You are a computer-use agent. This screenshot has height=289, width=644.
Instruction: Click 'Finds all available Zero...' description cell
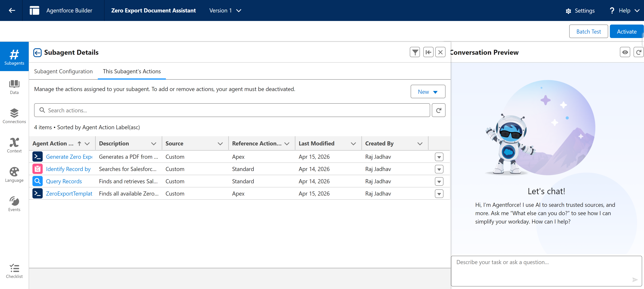129,194
